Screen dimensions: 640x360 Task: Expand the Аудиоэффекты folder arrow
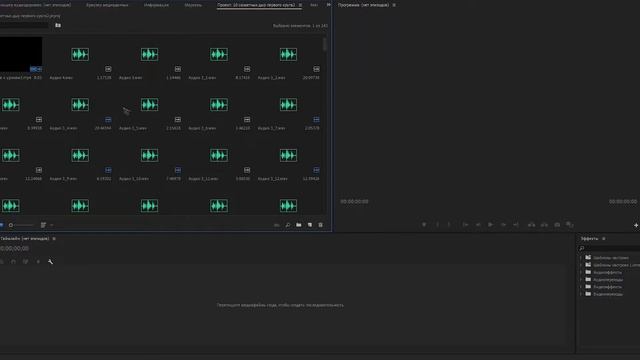[581, 272]
